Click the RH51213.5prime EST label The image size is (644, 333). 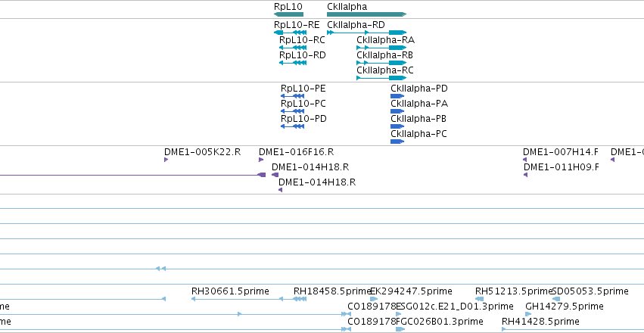tap(513, 291)
